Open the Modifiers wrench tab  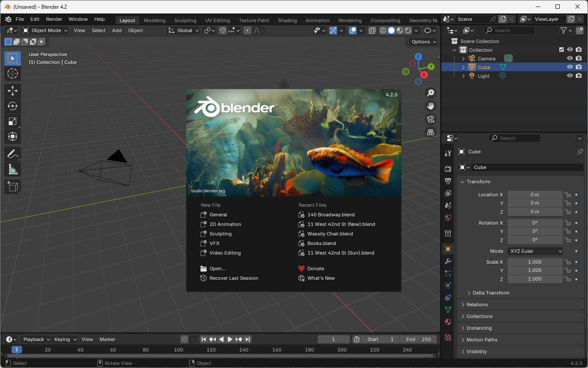pyautogui.click(x=448, y=261)
